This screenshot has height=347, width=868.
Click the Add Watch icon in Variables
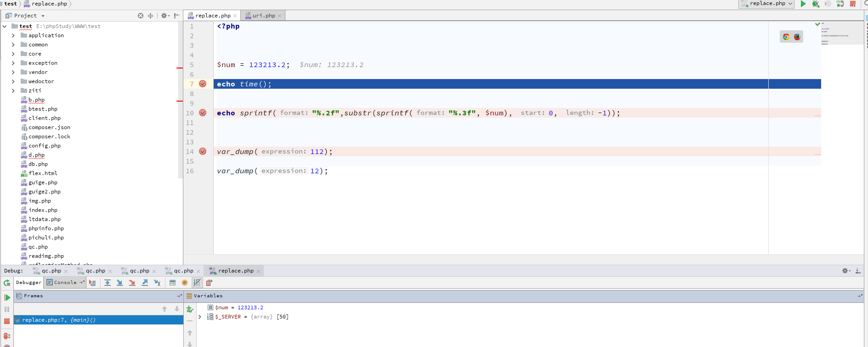tap(190, 309)
